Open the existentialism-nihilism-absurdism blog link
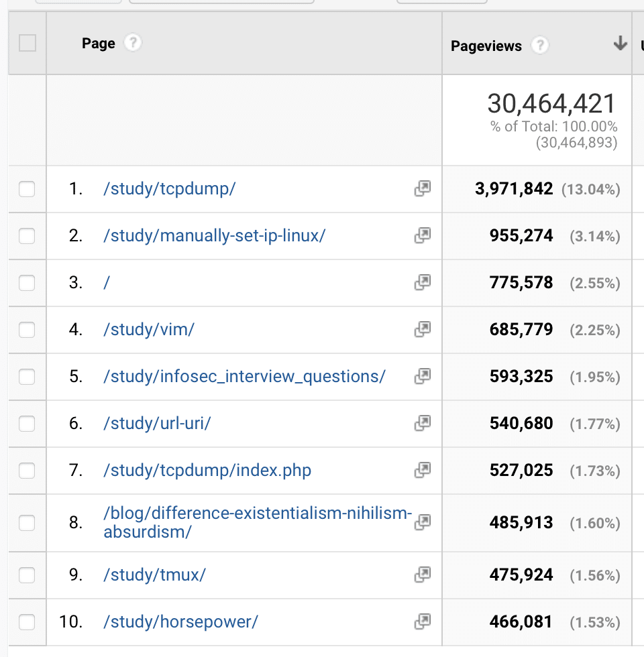Viewport: 644px width, 657px height. click(258, 522)
